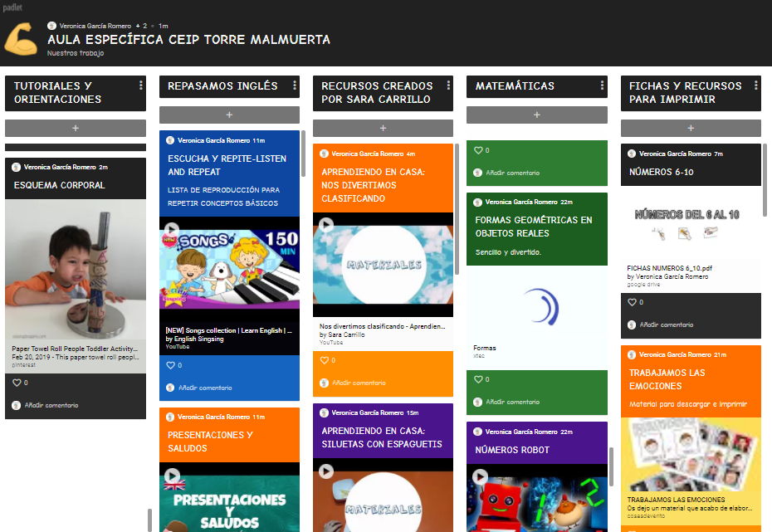Open options menu for Recursos Creados por Sara Carrillo column
Screen dimensions: 772x532
pyautogui.click(x=448, y=85)
